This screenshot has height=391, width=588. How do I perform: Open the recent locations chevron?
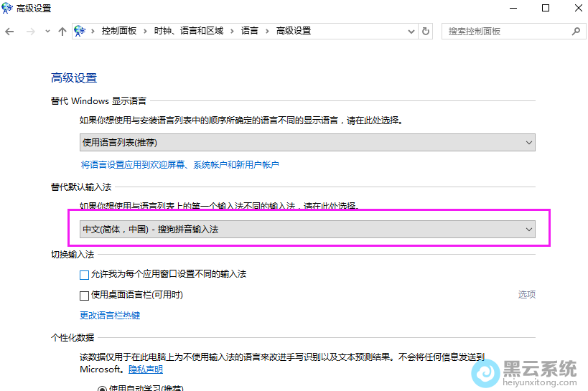(47, 32)
